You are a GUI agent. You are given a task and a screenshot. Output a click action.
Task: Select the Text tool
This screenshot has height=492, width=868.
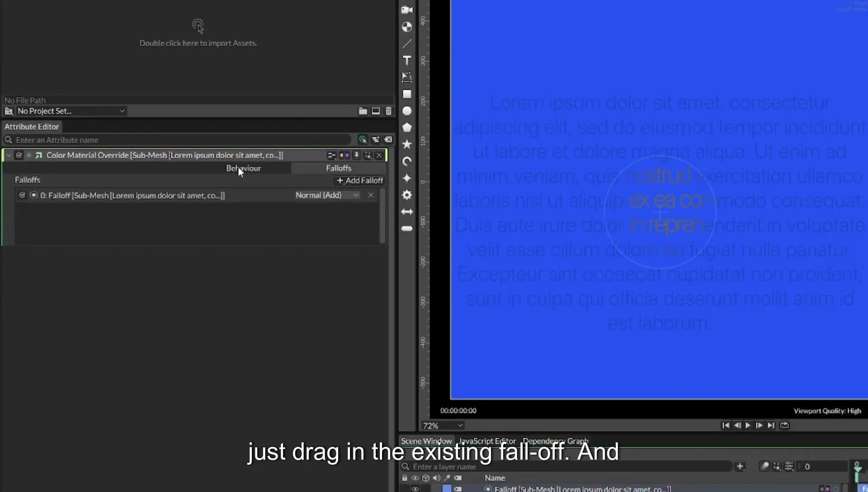click(407, 61)
